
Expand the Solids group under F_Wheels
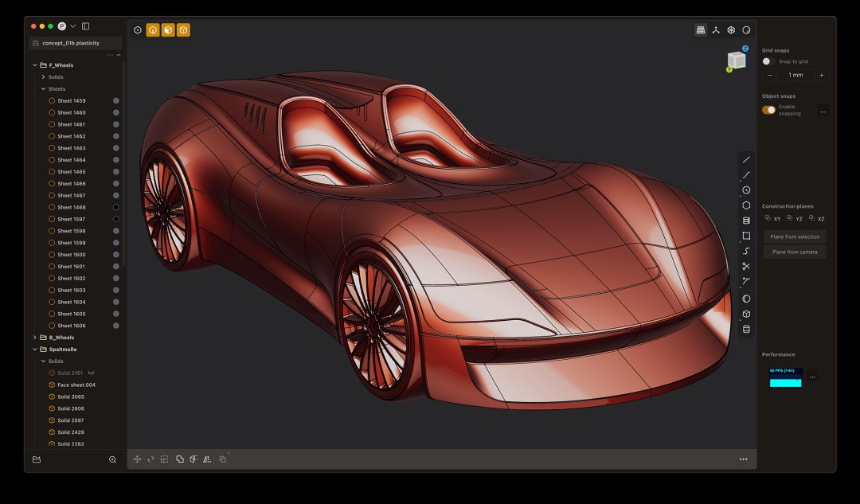[x=41, y=76]
